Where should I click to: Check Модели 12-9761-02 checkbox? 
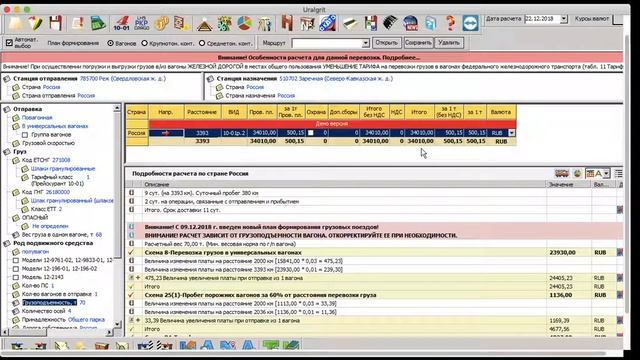pyautogui.click(x=16, y=260)
